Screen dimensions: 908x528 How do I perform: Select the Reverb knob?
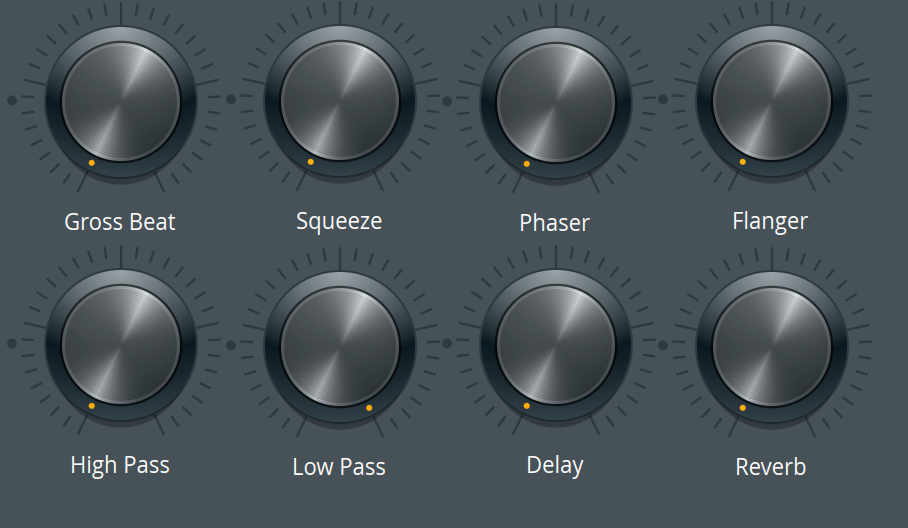coord(772,347)
